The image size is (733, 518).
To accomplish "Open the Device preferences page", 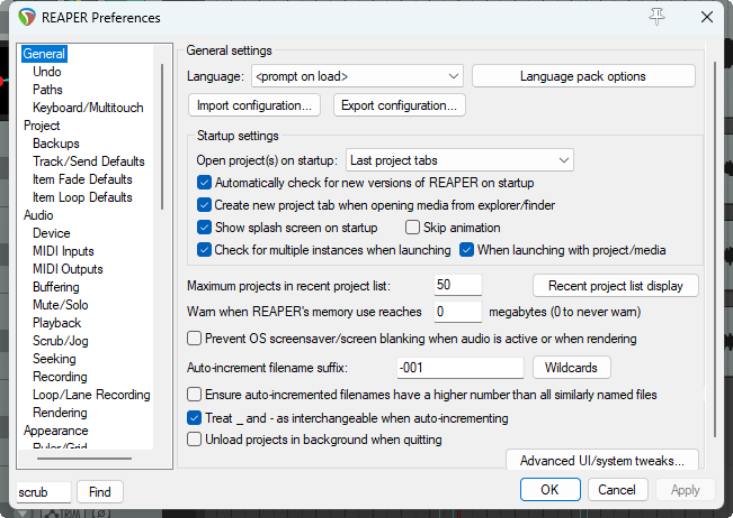I will click(51, 233).
